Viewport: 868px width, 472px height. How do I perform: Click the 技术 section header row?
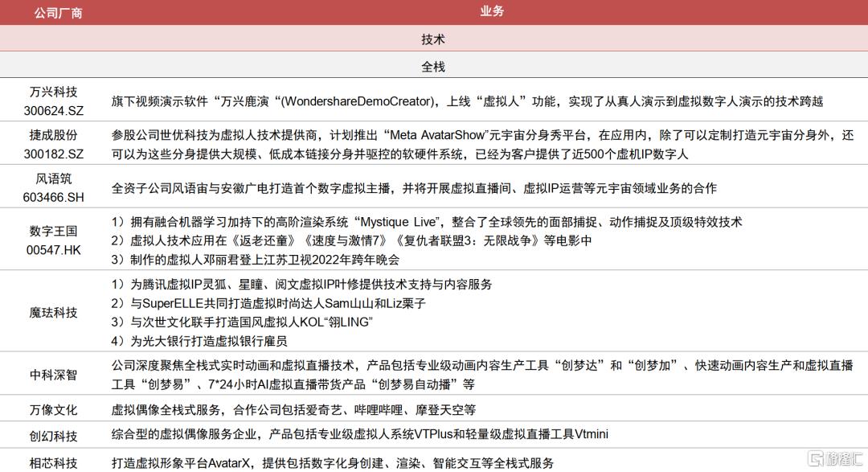[433, 39]
